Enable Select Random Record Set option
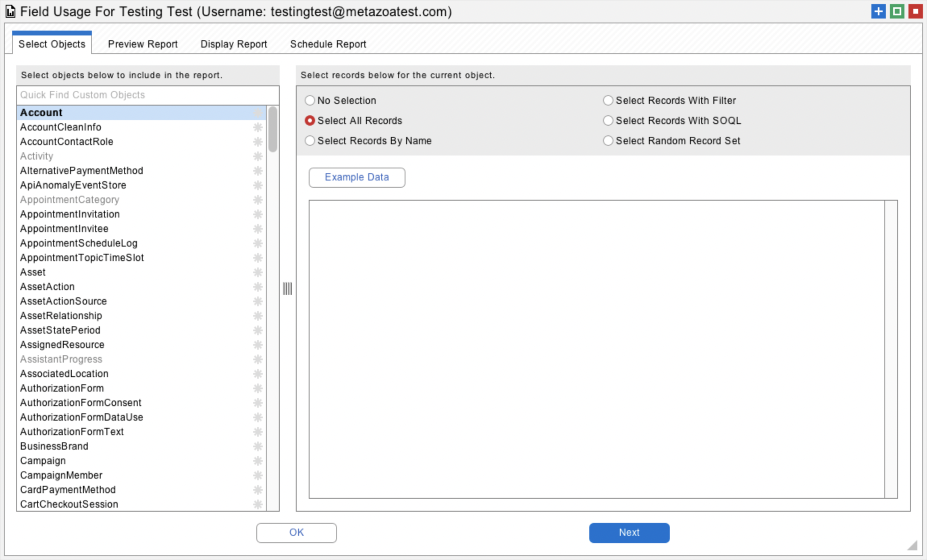 pos(608,141)
